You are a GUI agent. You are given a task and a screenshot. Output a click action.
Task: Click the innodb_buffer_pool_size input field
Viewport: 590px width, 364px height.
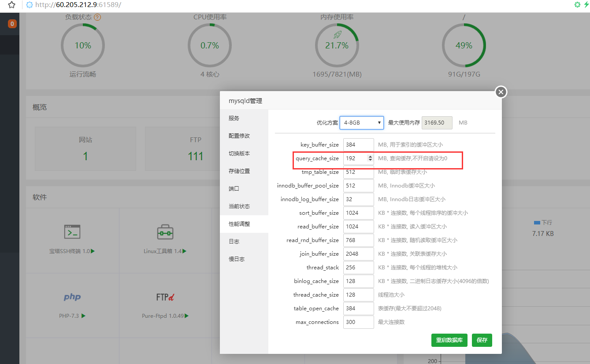(x=358, y=186)
